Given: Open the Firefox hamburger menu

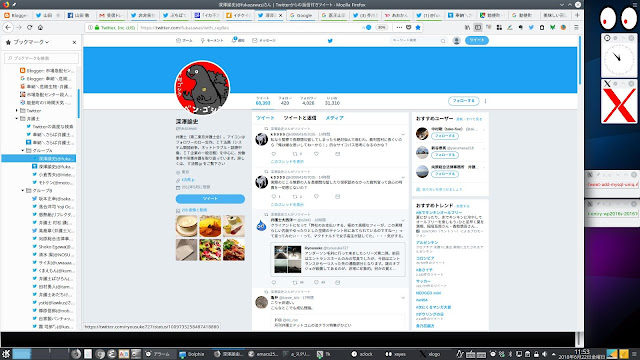Looking at the screenshot, I should point(576,27).
